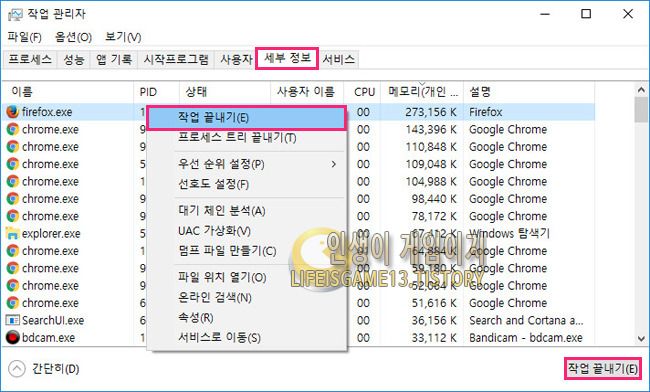Choose 대기 체인 분석(A) menu entry
The image size is (650, 392).
point(247,211)
